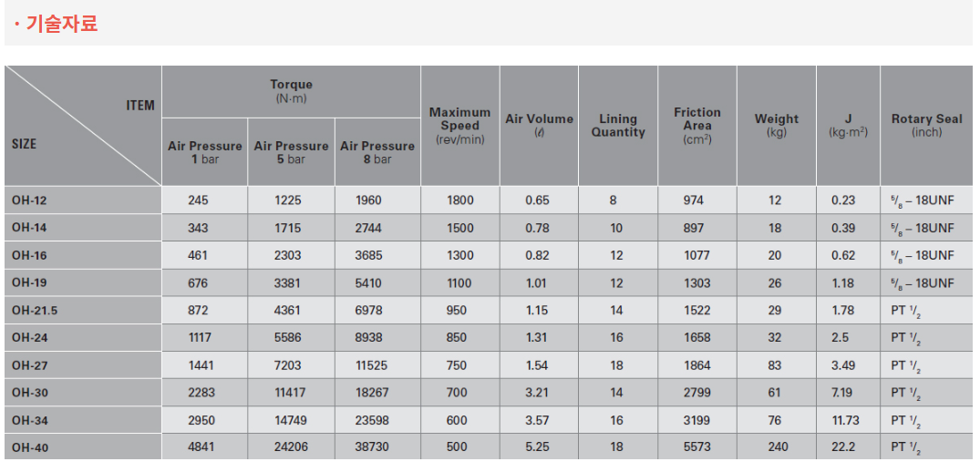The width and height of the screenshot is (980, 472).
Task: Click the Air Pressure 5 bar header
Action: pos(291,152)
